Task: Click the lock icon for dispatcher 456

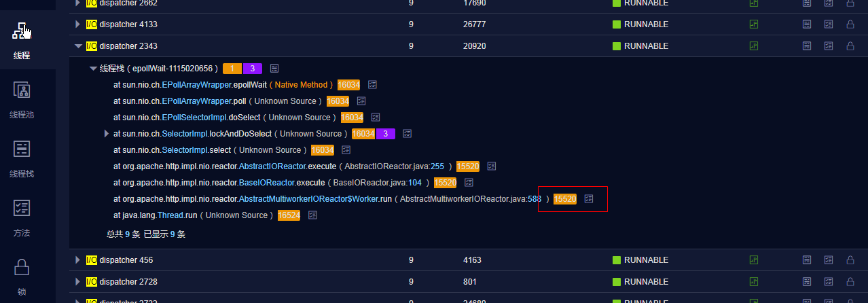Action: [850, 260]
